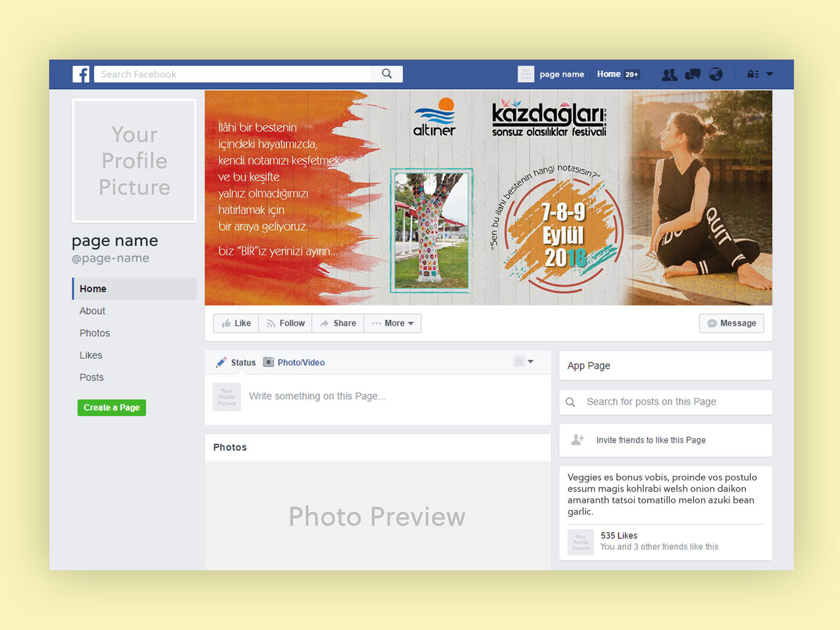The image size is (840, 630).
Task: Open Posts in the left sidebar
Action: [92, 377]
